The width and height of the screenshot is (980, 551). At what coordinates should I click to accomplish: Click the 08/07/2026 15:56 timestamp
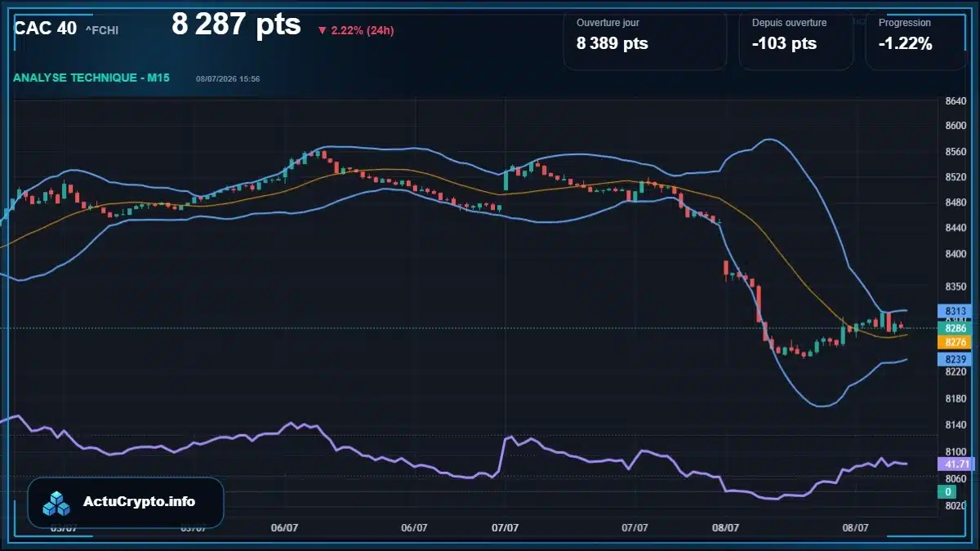coord(228,79)
